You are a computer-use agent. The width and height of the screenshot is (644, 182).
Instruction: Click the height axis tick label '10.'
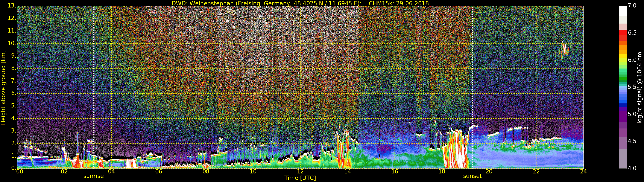pos(12,43)
